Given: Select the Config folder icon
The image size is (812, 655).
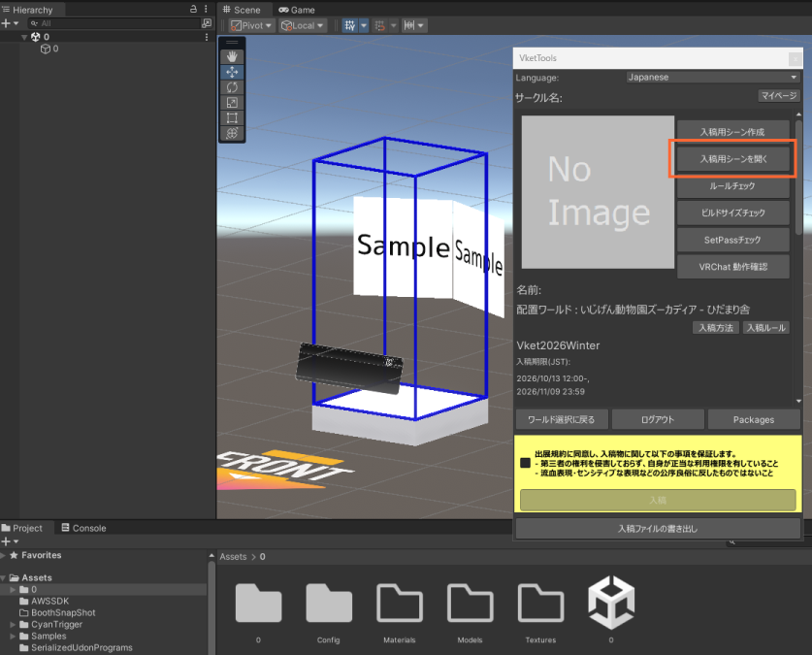Looking at the screenshot, I should coord(329,603).
